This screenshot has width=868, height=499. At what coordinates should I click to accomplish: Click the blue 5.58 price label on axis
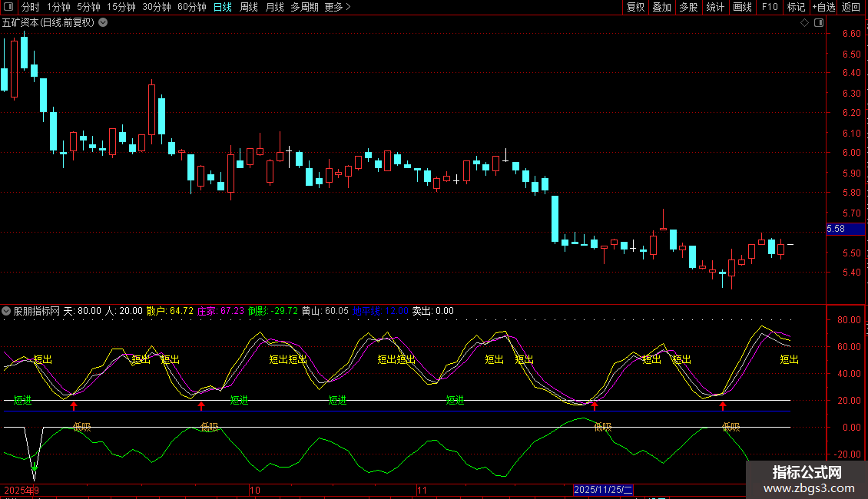tap(836, 229)
